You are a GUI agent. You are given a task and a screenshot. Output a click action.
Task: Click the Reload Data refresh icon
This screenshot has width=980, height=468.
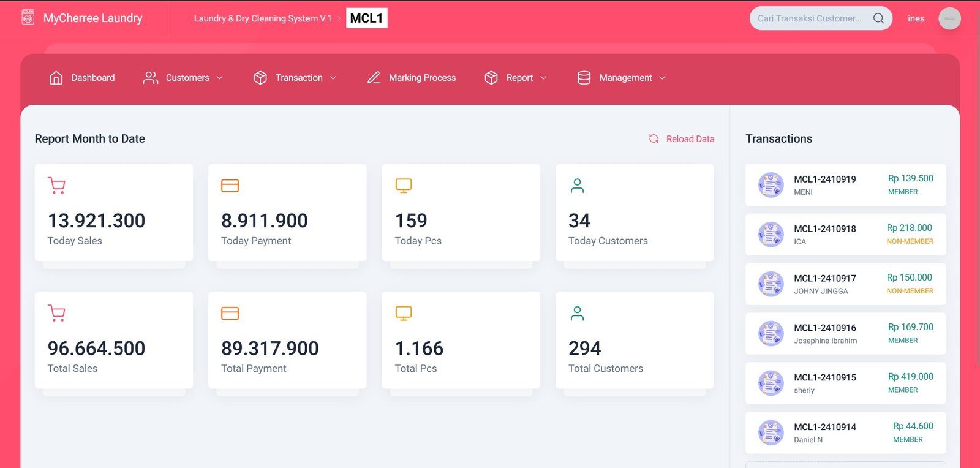654,139
